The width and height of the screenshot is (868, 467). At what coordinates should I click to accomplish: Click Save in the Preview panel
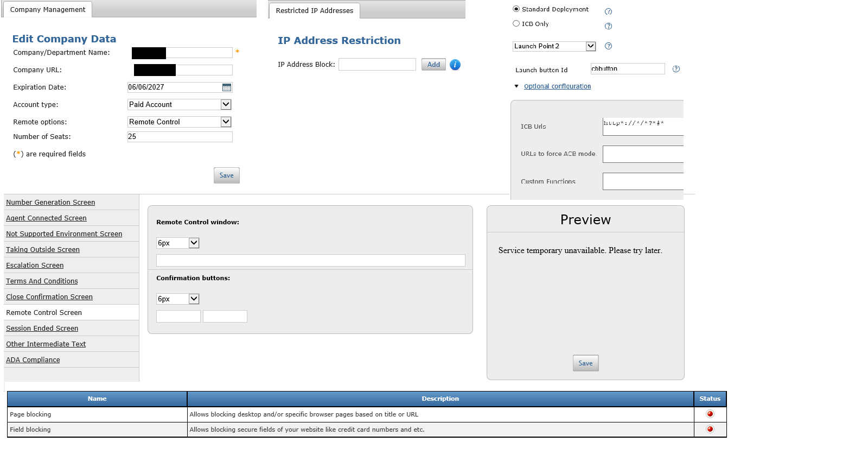coord(585,363)
